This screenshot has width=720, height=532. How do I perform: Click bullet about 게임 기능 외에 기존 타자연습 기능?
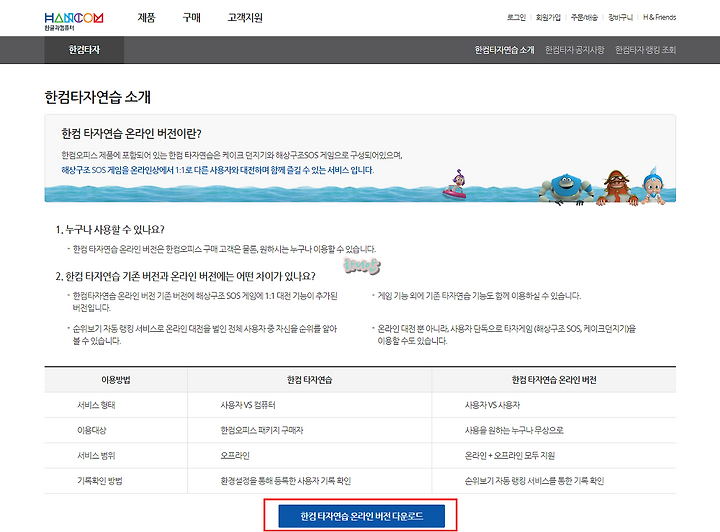pos(479,296)
